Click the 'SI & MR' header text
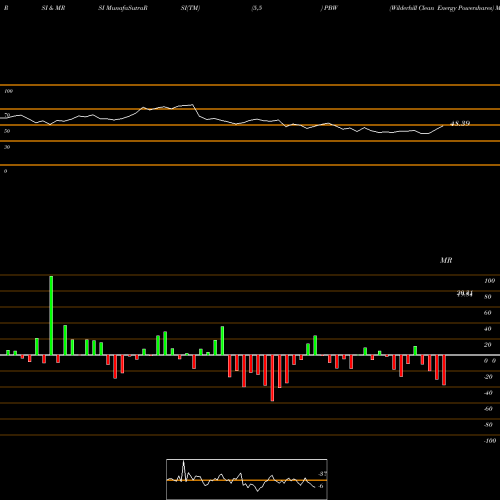500x500 pixels. click(x=53, y=8)
